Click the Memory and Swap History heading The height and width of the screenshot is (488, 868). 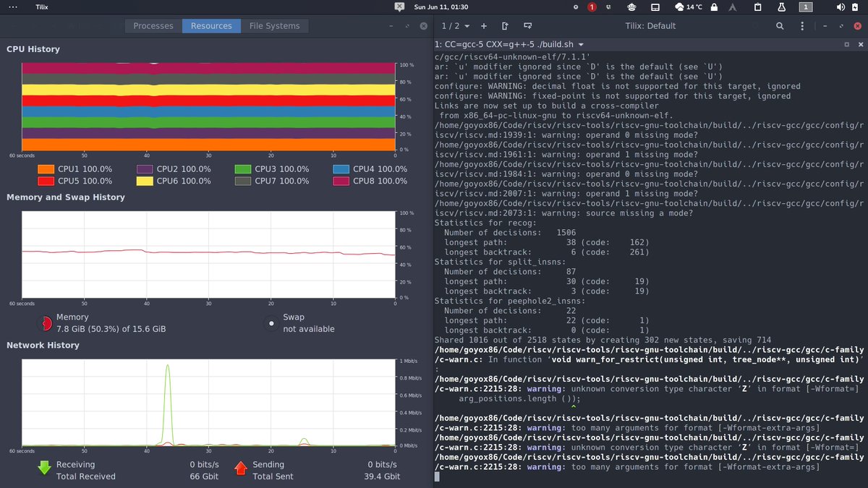pos(66,197)
